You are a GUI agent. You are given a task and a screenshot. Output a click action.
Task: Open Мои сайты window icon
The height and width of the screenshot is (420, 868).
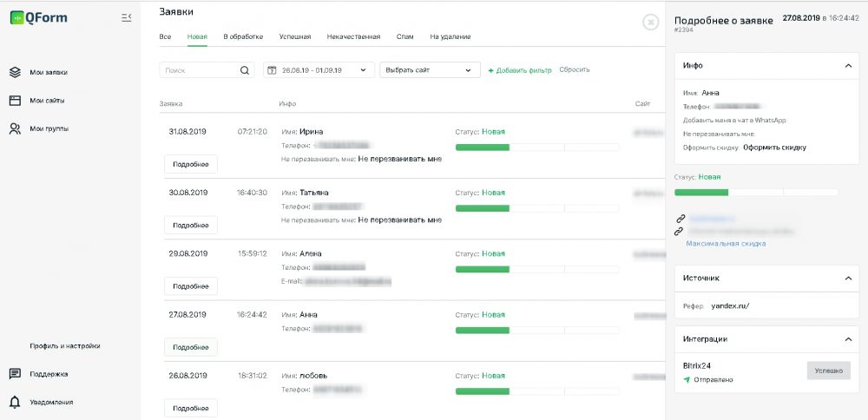pos(15,100)
